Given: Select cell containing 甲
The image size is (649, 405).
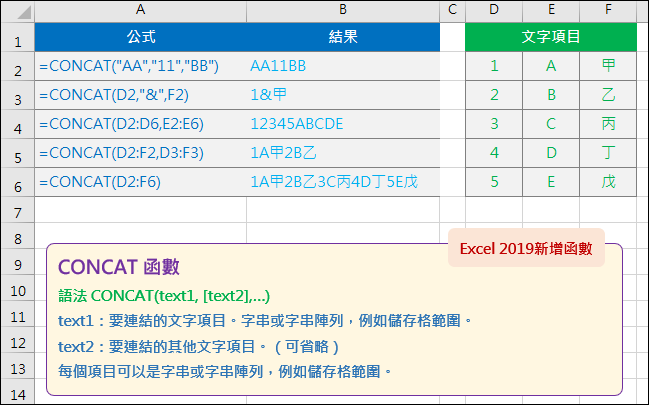Looking at the screenshot, I should pos(608,66).
